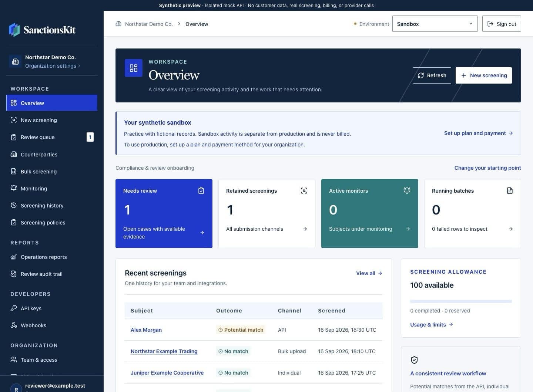Screen dimensions: 533x392
Task: Open Counterparties from the sidebar
Action: 52,154
